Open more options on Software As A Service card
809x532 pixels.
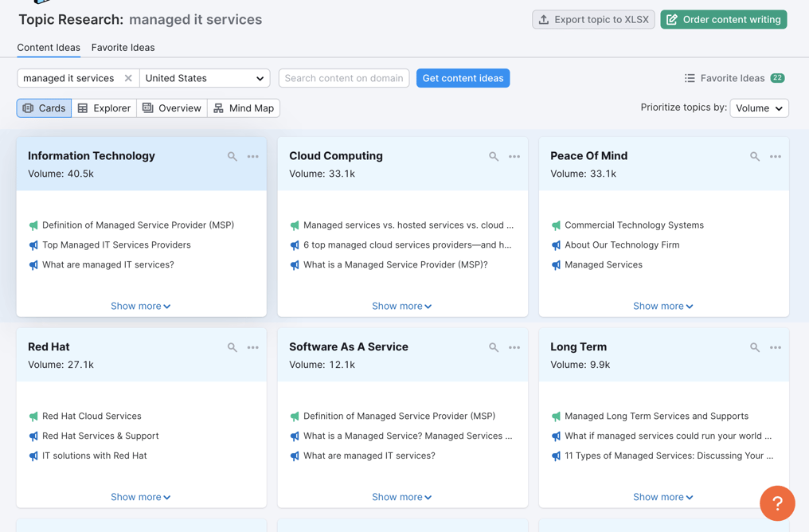514,347
